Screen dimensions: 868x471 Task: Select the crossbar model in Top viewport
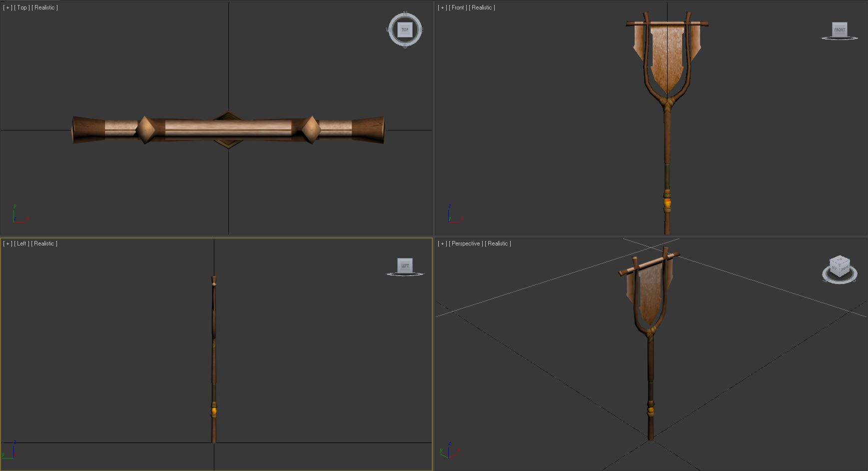coord(228,129)
